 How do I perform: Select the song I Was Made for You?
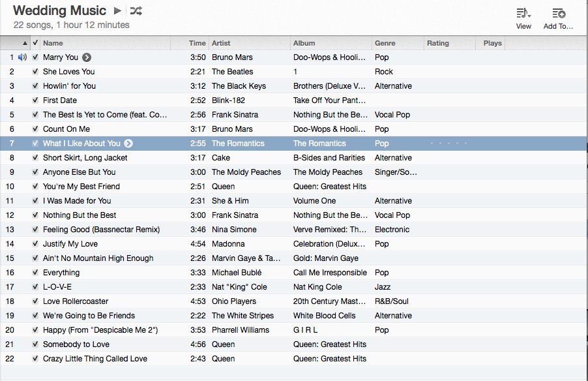click(x=77, y=201)
